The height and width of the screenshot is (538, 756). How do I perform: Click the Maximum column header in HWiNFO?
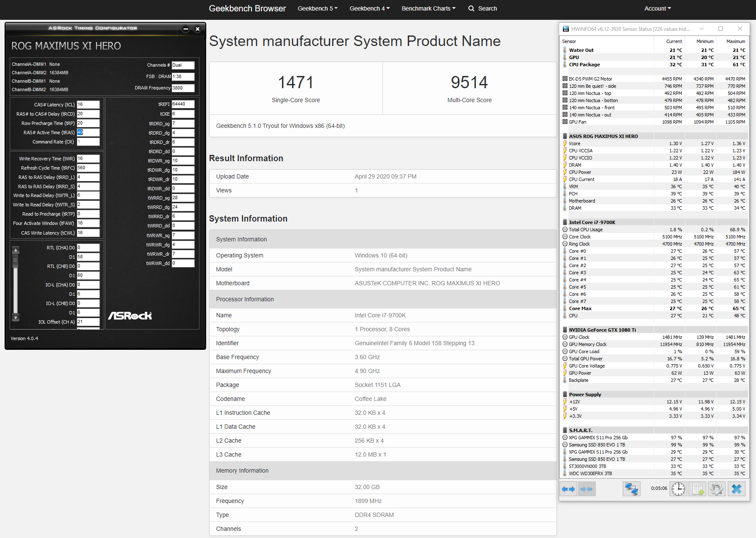coord(735,41)
